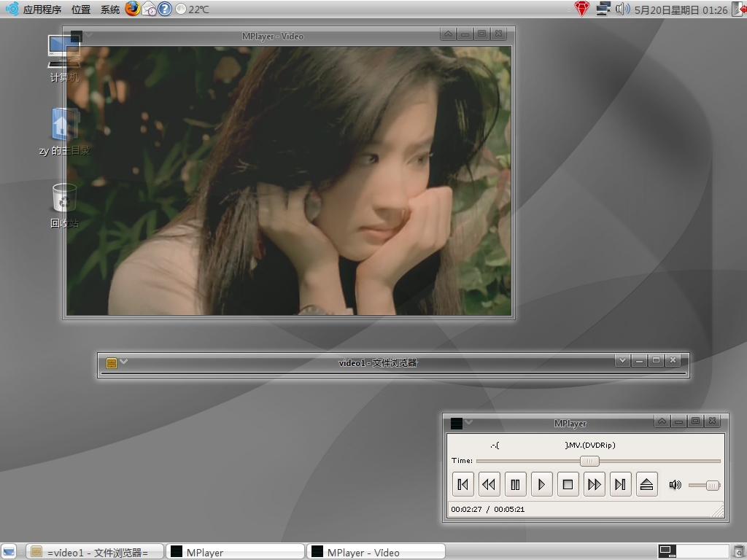Click the workspace switcher in bottom panel
Viewport: 747px width, 560px height.
(x=693, y=551)
